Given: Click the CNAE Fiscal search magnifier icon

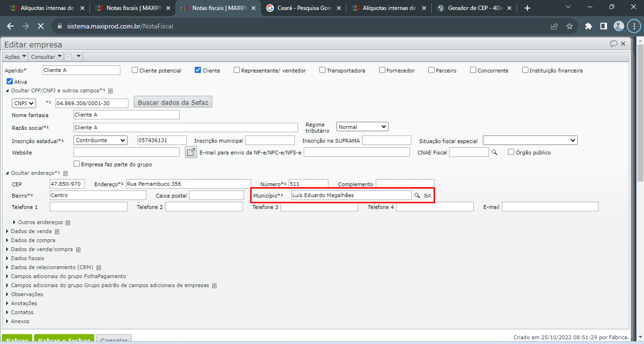Looking at the screenshot, I should point(494,152).
